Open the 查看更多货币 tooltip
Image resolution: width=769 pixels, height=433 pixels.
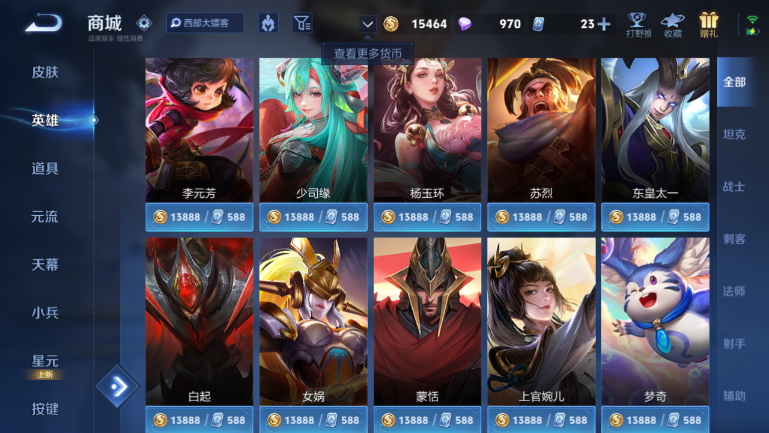click(x=368, y=53)
